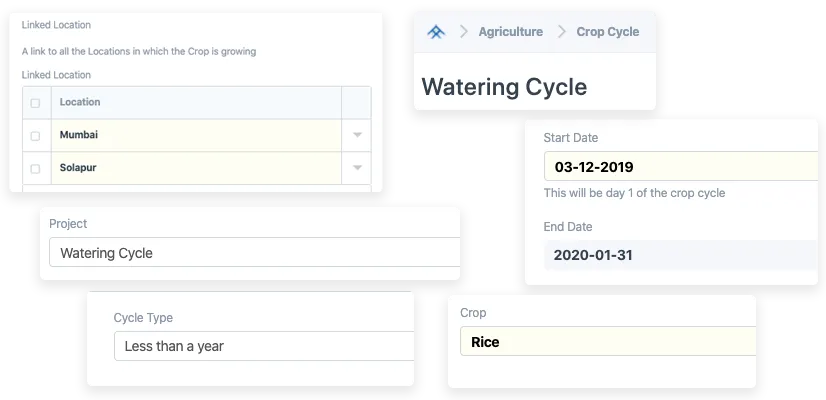Check the Mumbai row checkbox

(x=36, y=135)
